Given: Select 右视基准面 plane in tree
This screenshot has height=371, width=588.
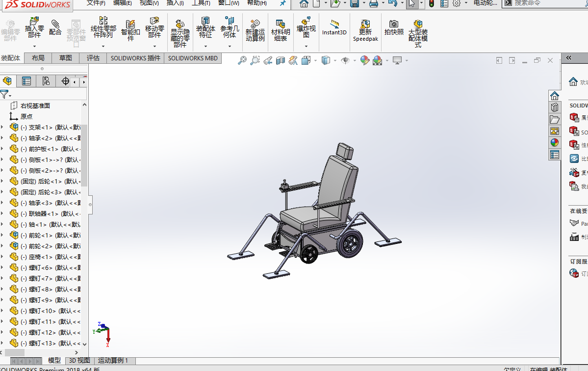Looking at the screenshot, I should pyautogui.click(x=31, y=106).
